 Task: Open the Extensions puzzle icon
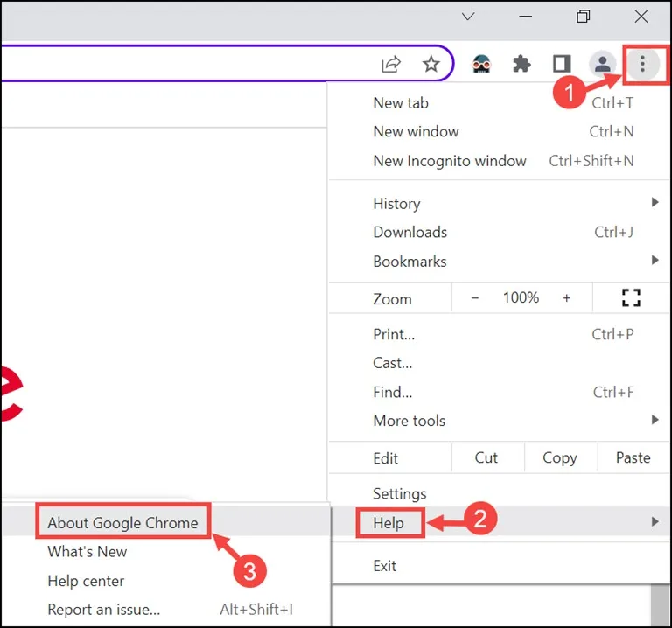(521, 64)
